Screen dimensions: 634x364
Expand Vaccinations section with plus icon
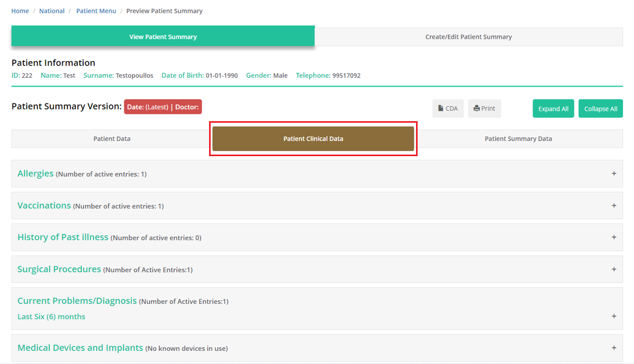(614, 206)
